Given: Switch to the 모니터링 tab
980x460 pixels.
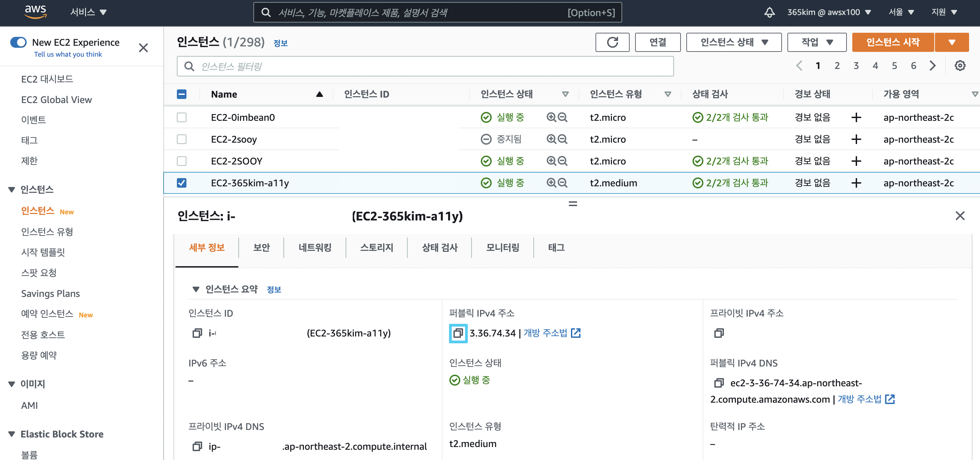Looking at the screenshot, I should point(503,247).
